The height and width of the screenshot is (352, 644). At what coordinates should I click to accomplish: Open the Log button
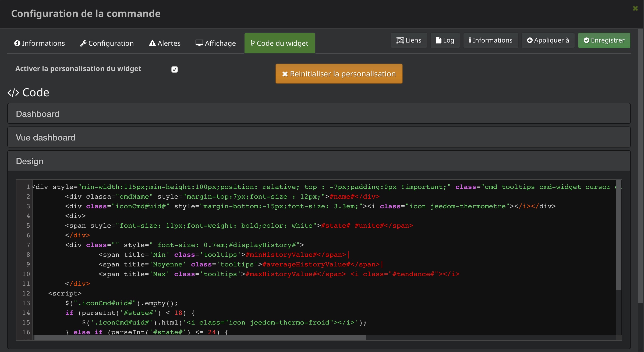tap(445, 40)
